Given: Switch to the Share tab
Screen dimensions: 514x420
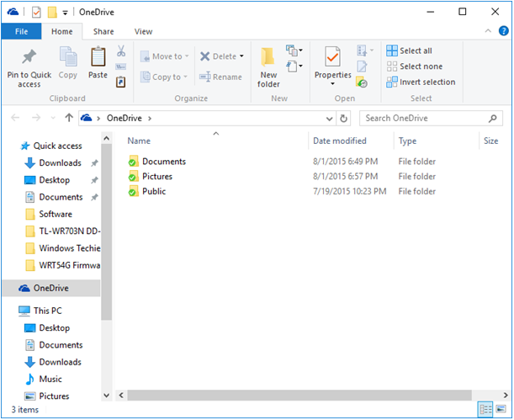Looking at the screenshot, I should (103, 32).
